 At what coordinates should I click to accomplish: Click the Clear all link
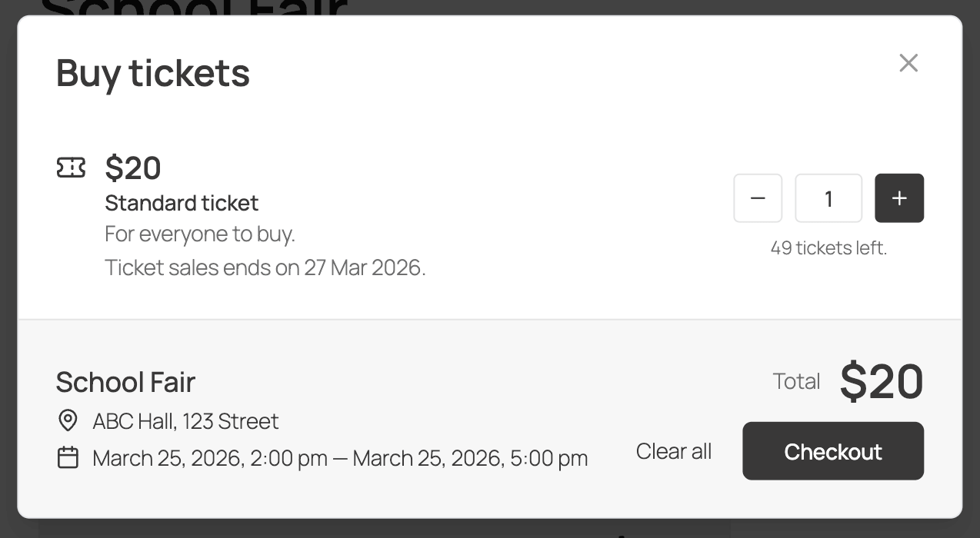point(673,451)
